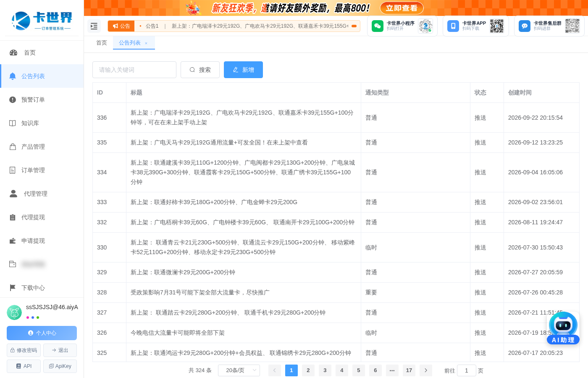Open the AI助理 robot assistant
Screen dimensions: 588x378
tap(563, 328)
